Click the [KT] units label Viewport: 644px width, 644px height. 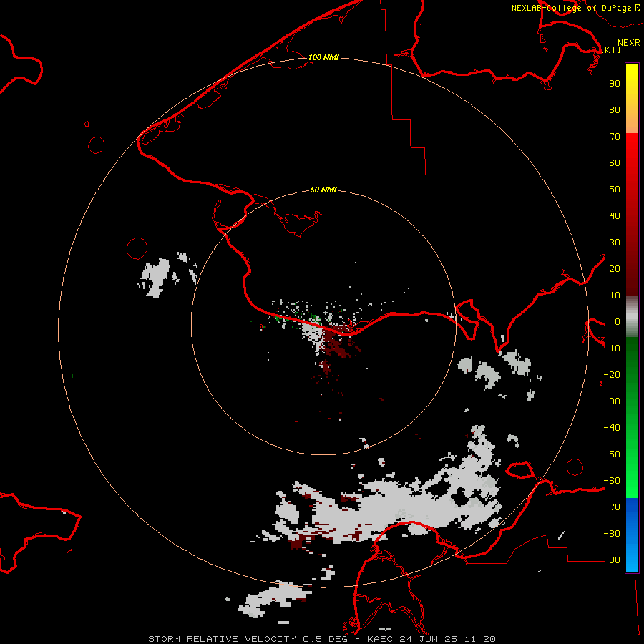[611, 49]
